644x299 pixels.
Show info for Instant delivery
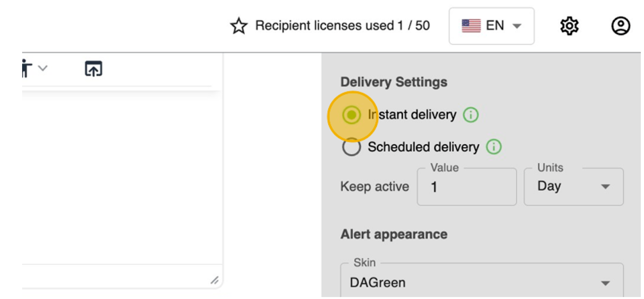click(x=471, y=115)
